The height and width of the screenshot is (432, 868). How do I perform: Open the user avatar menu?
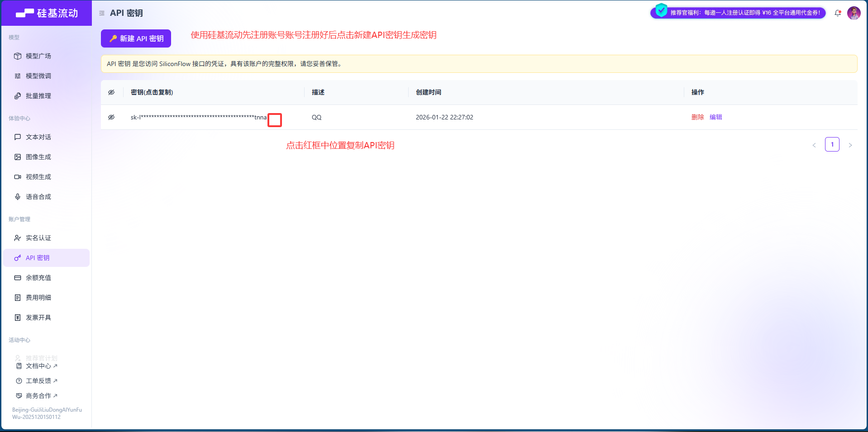(854, 13)
